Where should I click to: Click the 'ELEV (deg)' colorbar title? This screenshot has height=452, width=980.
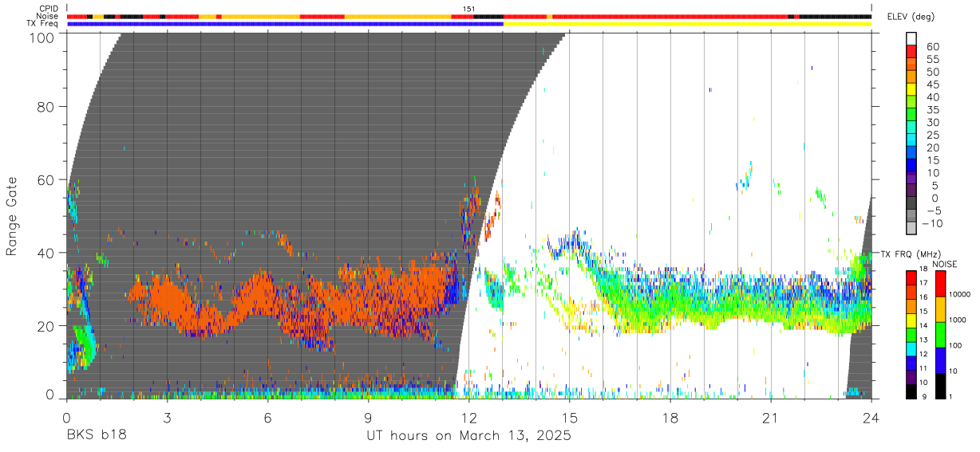click(910, 17)
